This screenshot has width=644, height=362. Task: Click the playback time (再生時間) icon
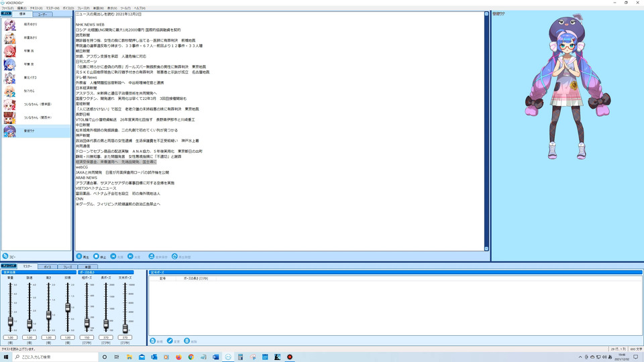174,257
